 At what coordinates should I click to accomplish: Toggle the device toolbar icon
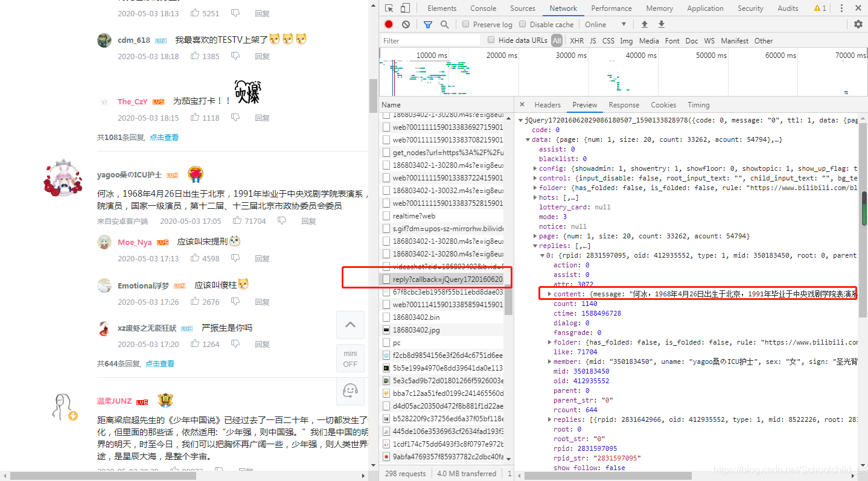(x=405, y=8)
